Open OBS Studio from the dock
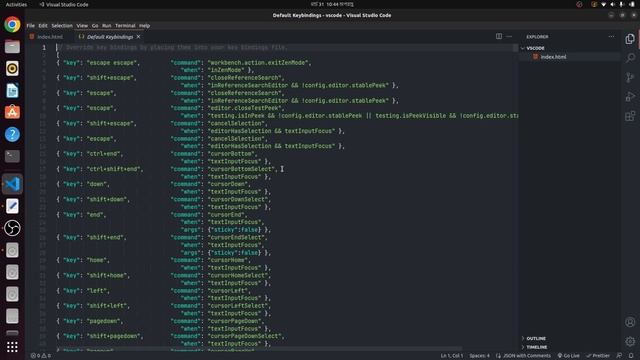640x360 pixels. click(x=12, y=228)
